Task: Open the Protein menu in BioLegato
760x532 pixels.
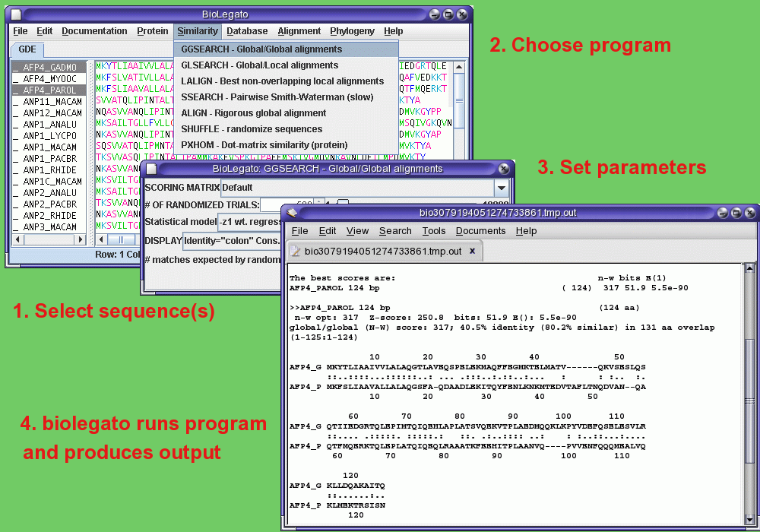Action: [153, 31]
